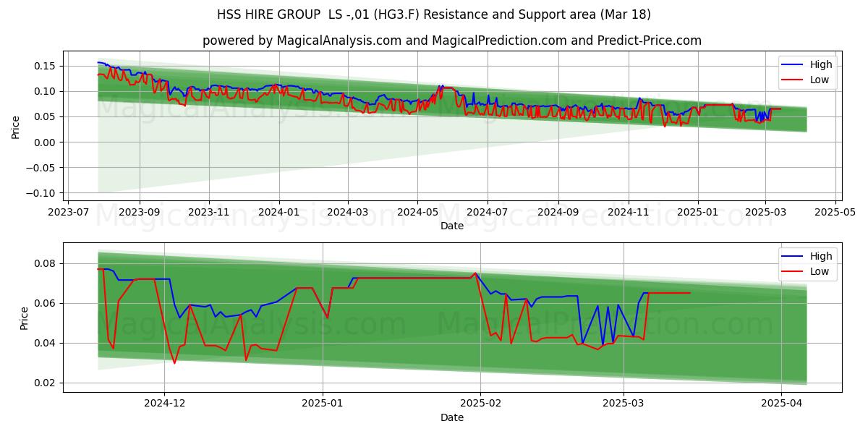
Task: Click 'High' legend entry in top chart
Action: click(821, 64)
